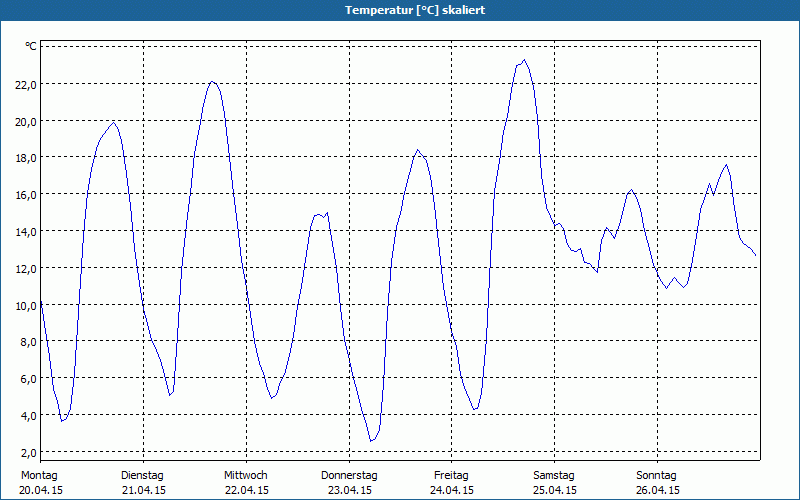800x500 pixels.
Task: Click the 16,0 y-axis tick label
Action: [x=25, y=195]
